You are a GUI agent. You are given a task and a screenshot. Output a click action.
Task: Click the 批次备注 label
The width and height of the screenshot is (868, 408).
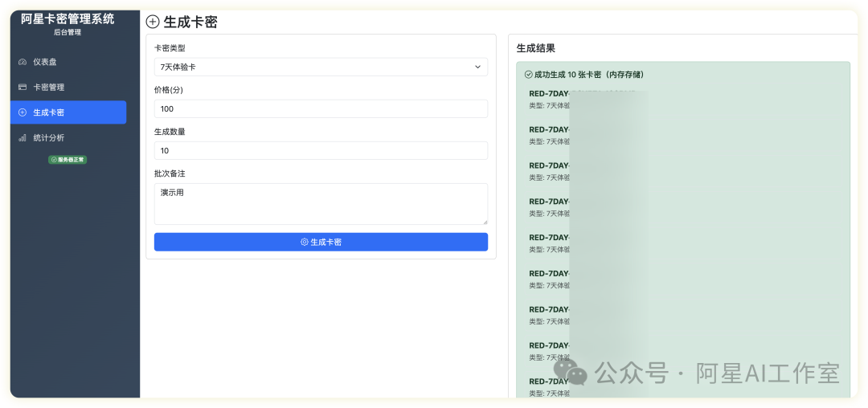[170, 173]
